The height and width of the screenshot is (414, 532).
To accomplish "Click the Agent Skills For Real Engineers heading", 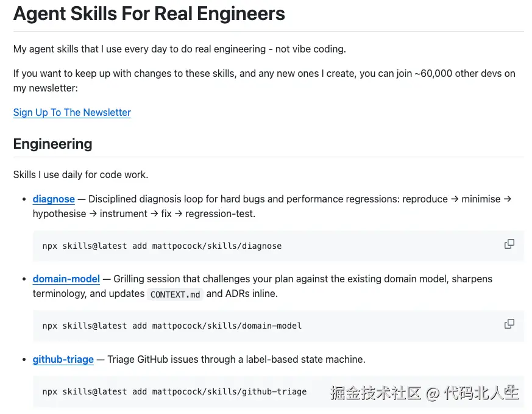I will pyautogui.click(x=149, y=13).
